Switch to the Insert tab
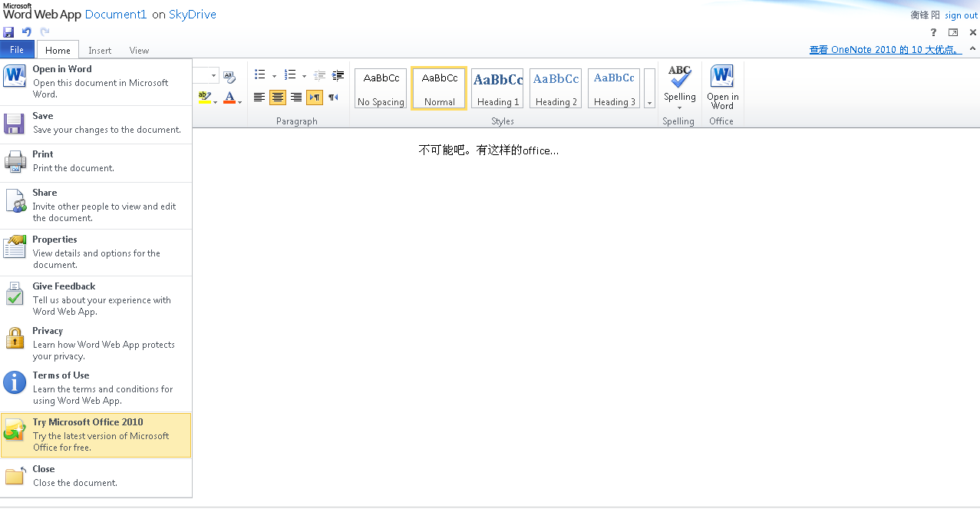The width and height of the screenshot is (980, 509). tap(100, 51)
